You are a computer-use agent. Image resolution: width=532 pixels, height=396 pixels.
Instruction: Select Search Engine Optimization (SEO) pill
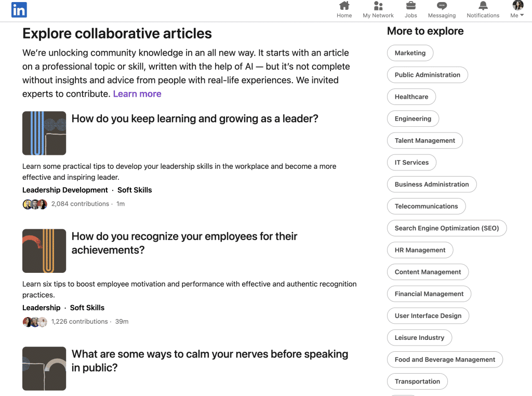coord(447,228)
